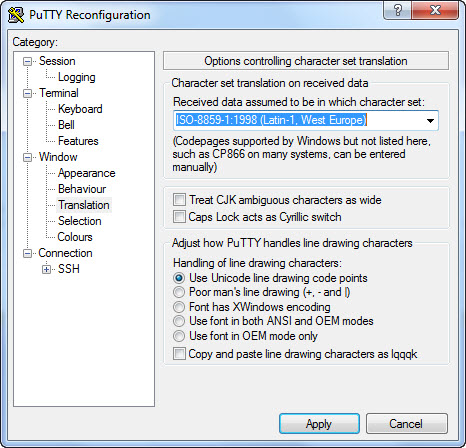This screenshot has width=466, height=448.
Task: Expand the SSH tree node
Action: 47,269
